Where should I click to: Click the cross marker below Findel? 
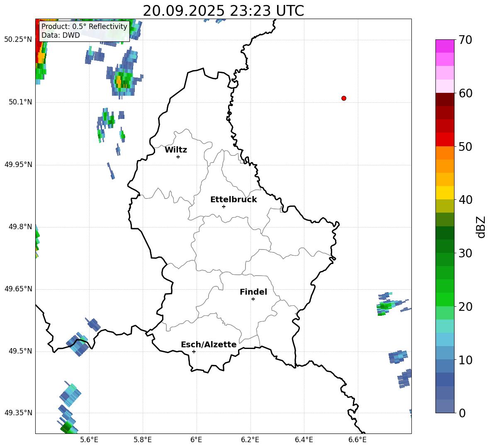[x=253, y=299]
